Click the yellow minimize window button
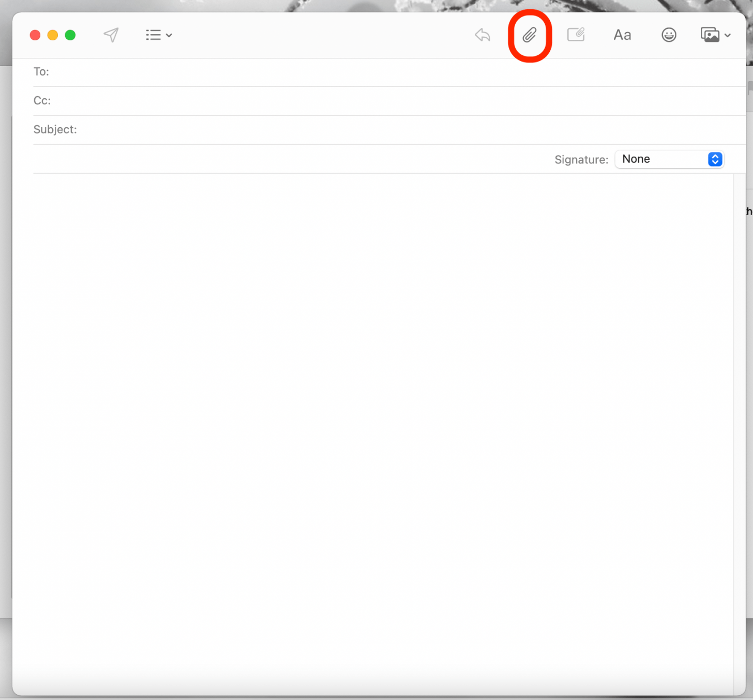The height and width of the screenshot is (700, 753). coord(52,35)
